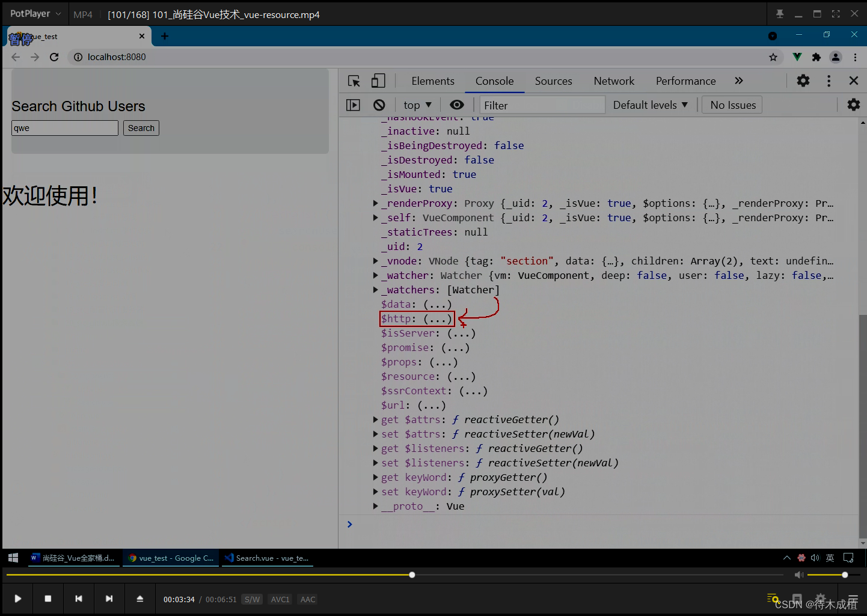Expand the _vnode property
This screenshot has height=616, width=867.
pyautogui.click(x=376, y=261)
